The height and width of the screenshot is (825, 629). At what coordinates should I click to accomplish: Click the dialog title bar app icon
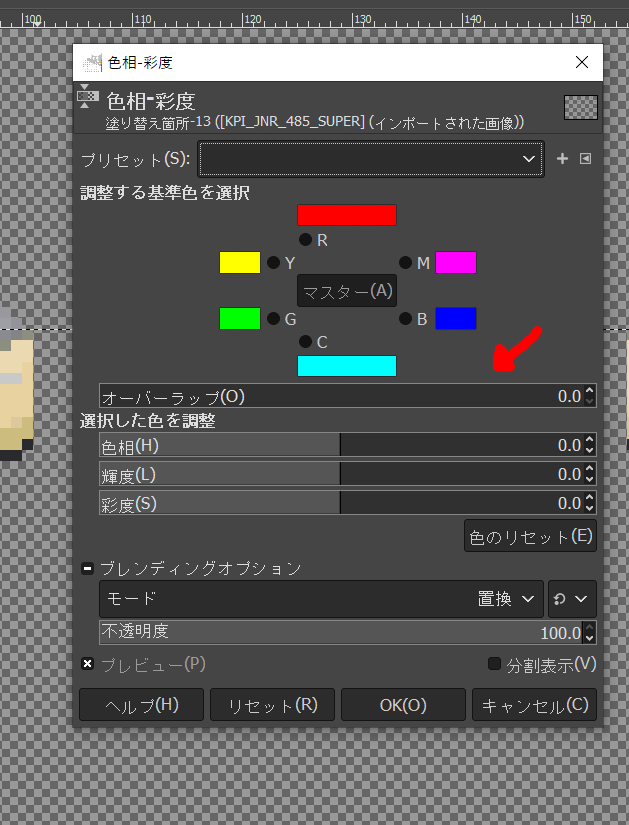pos(92,63)
